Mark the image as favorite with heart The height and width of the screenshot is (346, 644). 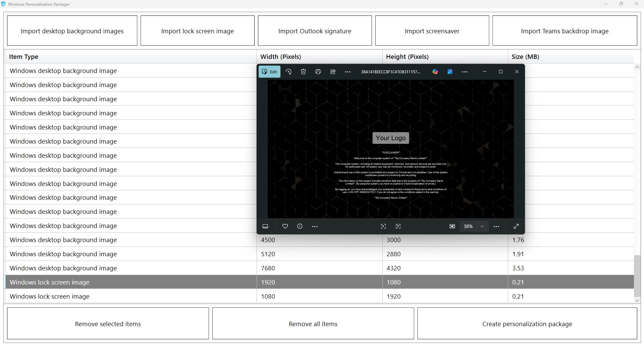click(285, 226)
